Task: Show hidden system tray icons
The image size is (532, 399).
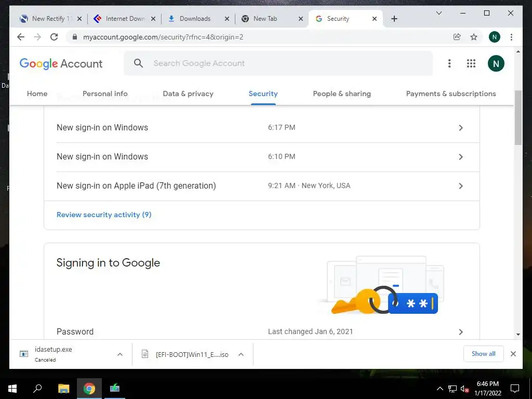Action: 440,389
